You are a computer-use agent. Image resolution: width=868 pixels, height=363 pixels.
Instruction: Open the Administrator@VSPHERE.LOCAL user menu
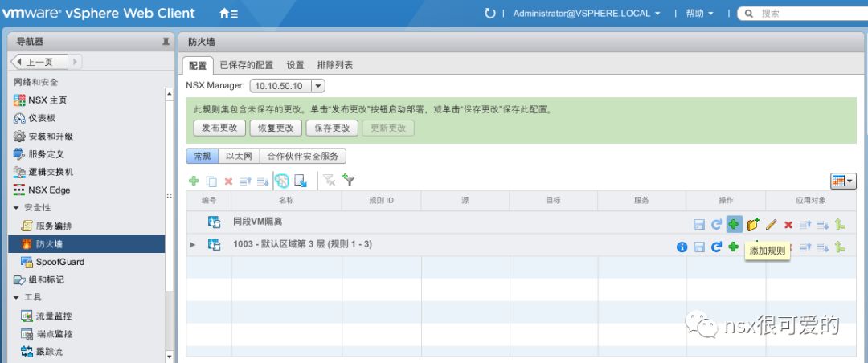tap(587, 14)
